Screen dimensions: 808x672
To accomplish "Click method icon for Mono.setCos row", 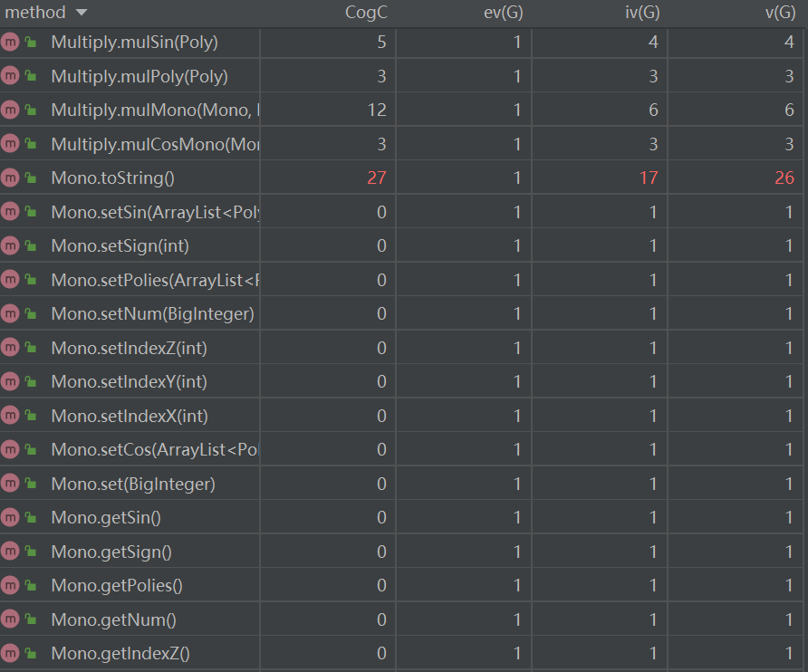I will click(x=10, y=449).
